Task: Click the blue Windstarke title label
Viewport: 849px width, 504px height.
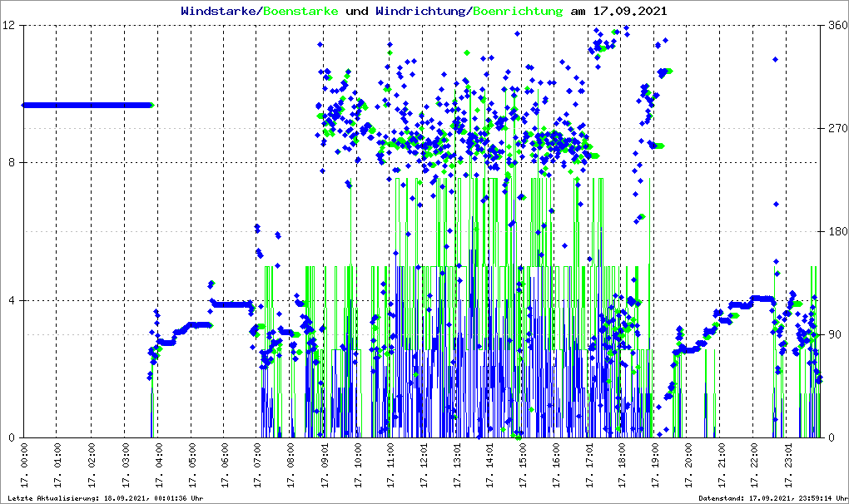Action: tap(220, 12)
